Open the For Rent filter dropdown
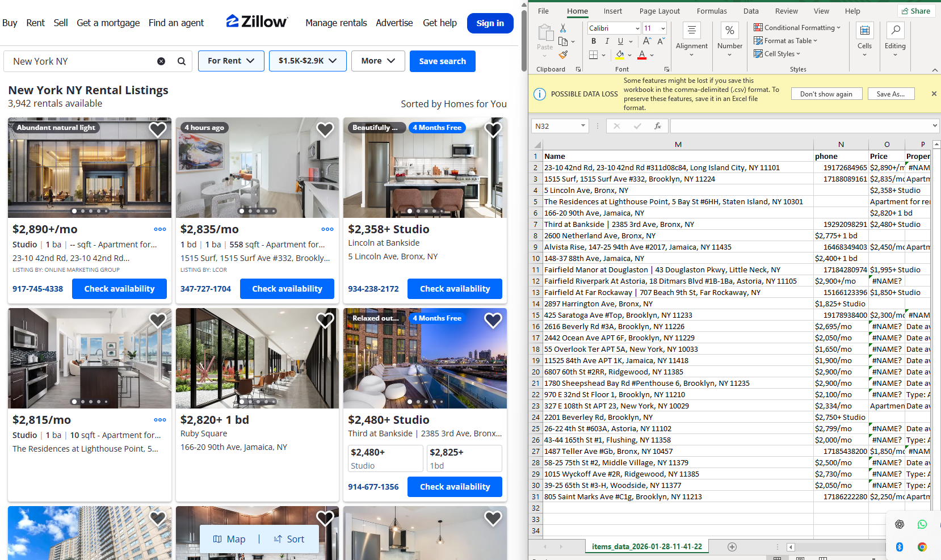Viewport: 941px width, 560px height. coord(231,61)
